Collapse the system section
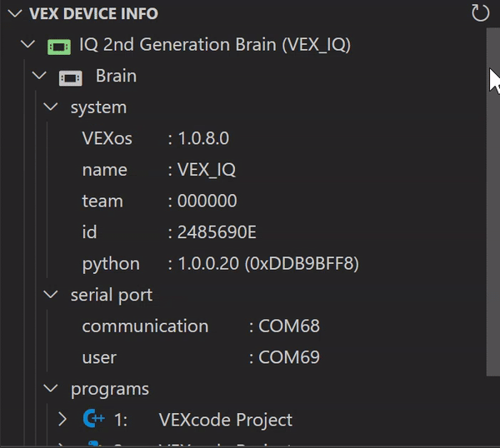The width and height of the screenshot is (500, 448). pos(52,107)
